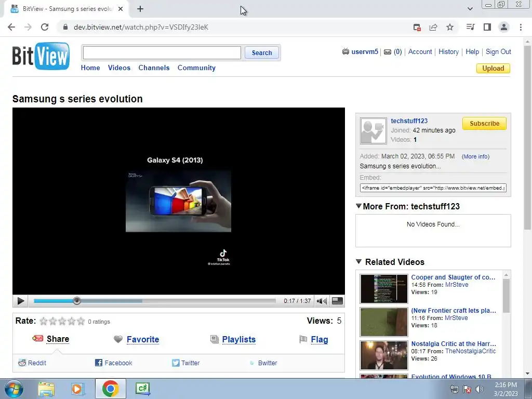This screenshot has height=399, width=532.
Task: Open a new browser tab
Action: click(140, 9)
